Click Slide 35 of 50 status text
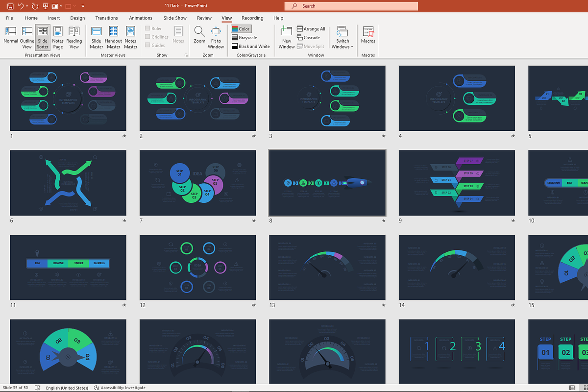 [x=15, y=388]
